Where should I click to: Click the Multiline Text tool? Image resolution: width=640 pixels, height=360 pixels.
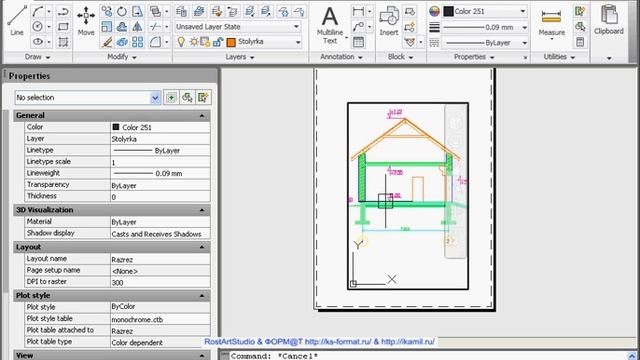click(330, 24)
